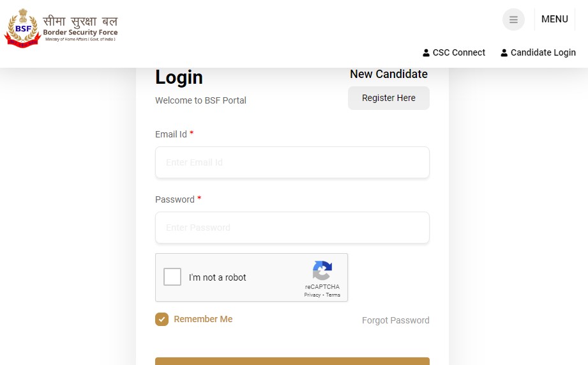Uncheck the Remember Me checkbox
This screenshot has width=588, height=365.
(162, 319)
